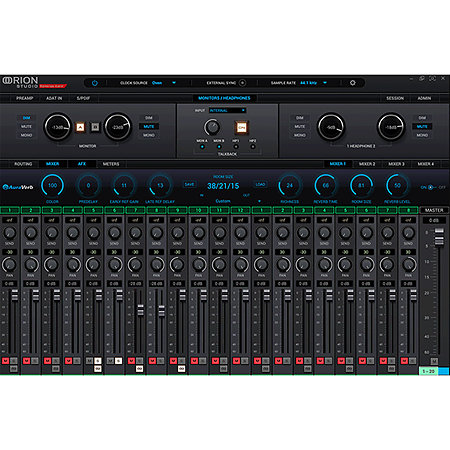Select monitor output A button
The height and width of the screenshot is (450, 450).
80,127
